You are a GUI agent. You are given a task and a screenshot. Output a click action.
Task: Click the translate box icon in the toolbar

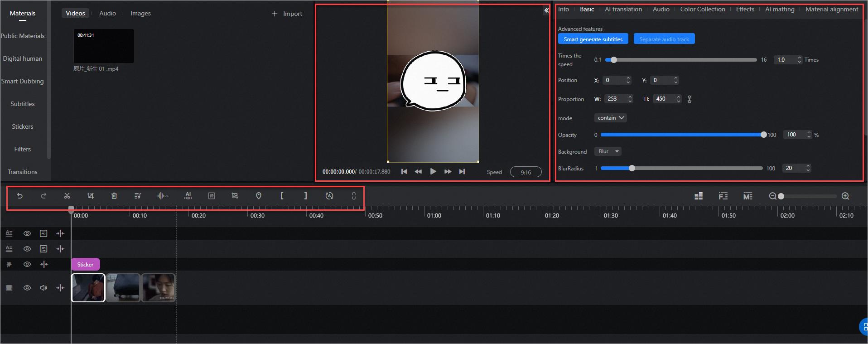click(212, 196)
